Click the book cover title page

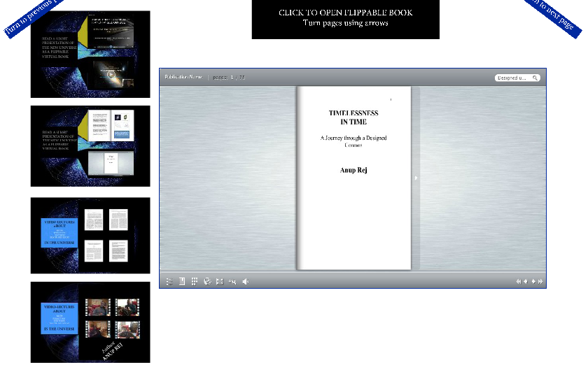pyautogui.click(x=353, y=178)
